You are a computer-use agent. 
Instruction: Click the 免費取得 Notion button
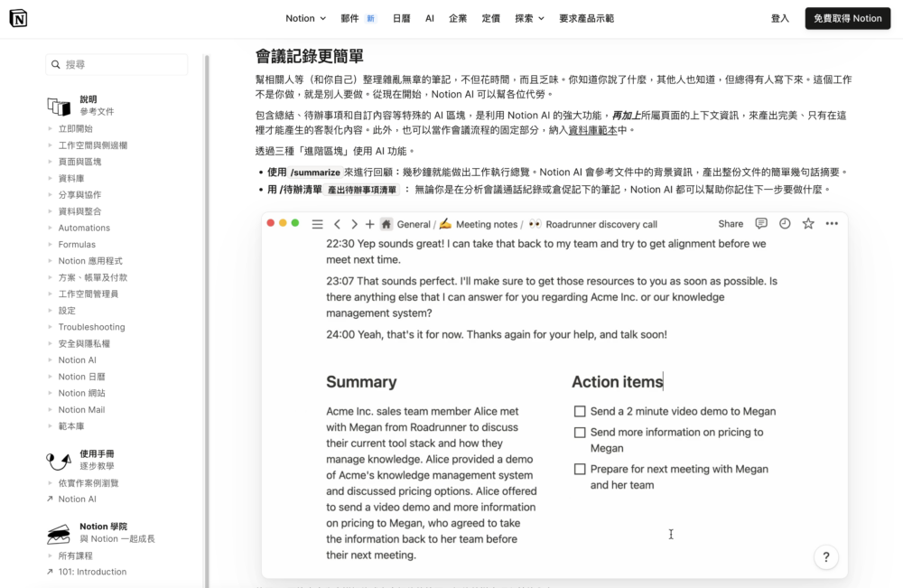click(847, 17)
